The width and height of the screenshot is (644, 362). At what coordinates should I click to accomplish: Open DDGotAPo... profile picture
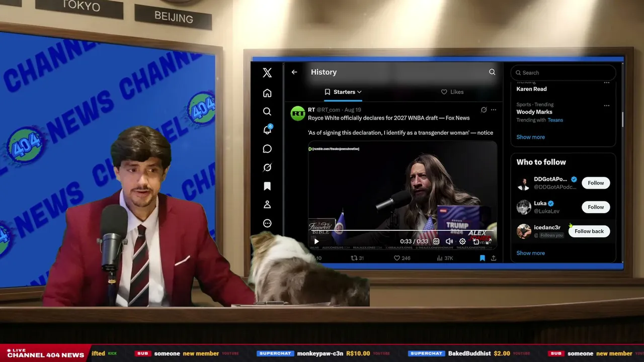point(524,184)
